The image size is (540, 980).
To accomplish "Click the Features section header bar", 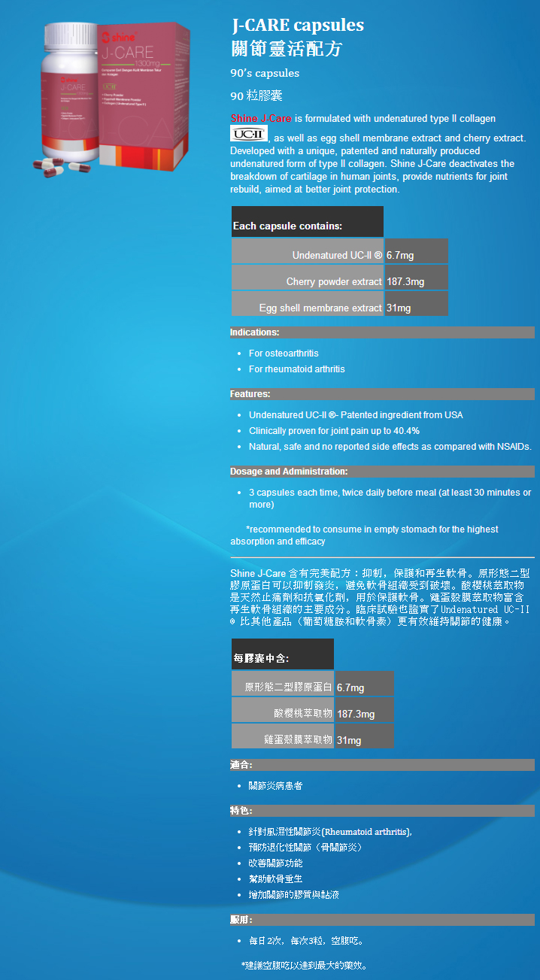I will click(x=382, y=394).
